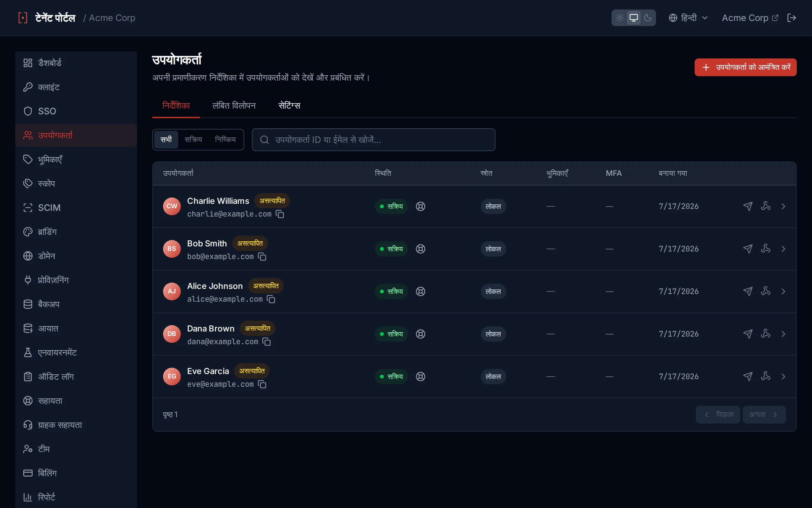Click webhook icon for Bob Smith

coord(765,249)
